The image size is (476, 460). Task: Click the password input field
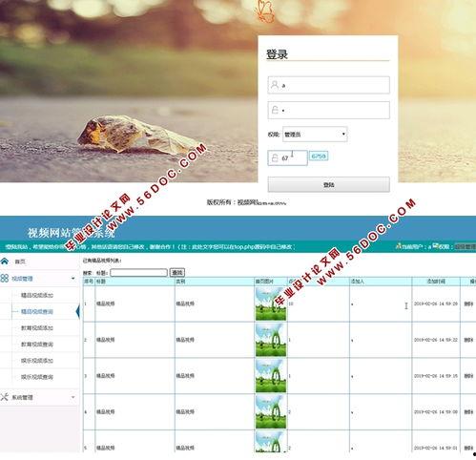[328, 110]
